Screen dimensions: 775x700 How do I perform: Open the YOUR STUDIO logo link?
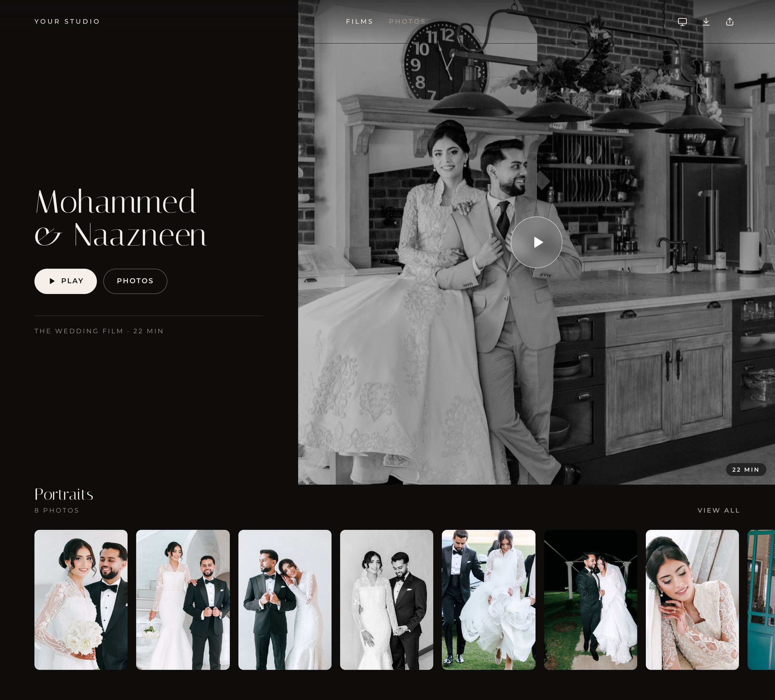tap(67, 22)
